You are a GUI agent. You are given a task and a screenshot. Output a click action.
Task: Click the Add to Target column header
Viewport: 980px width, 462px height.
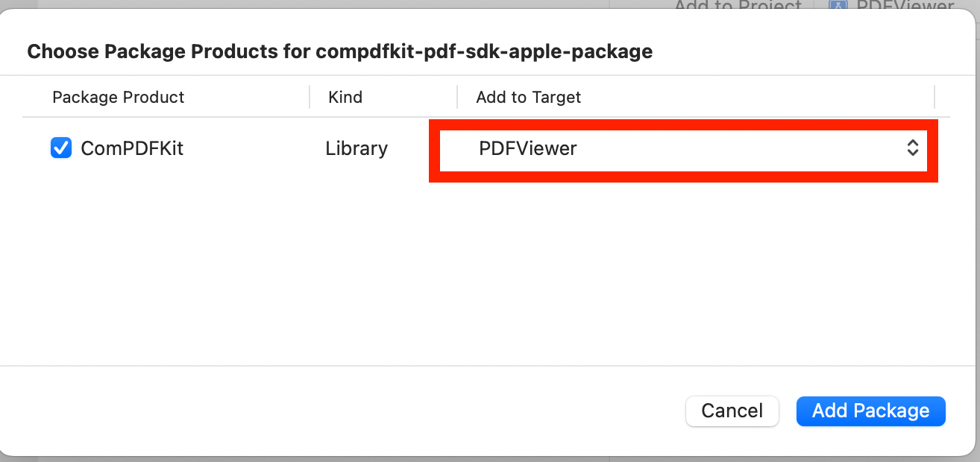coord(528,97)
